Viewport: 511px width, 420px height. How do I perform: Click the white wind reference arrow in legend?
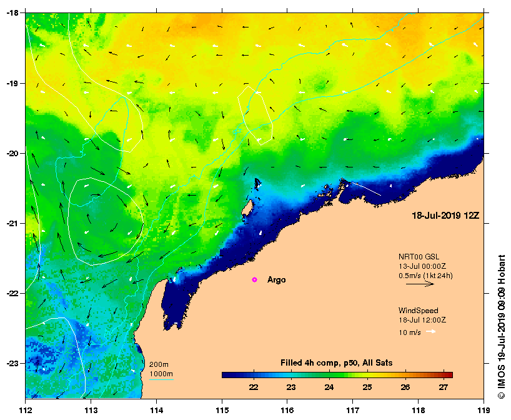pos(431,332)
